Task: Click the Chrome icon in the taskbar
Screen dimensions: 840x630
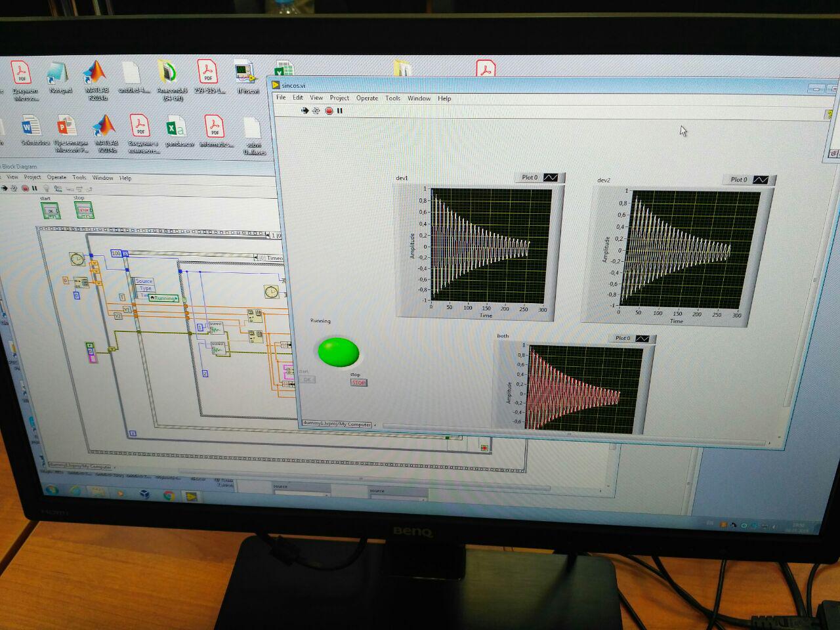Action: click(169, 495)
